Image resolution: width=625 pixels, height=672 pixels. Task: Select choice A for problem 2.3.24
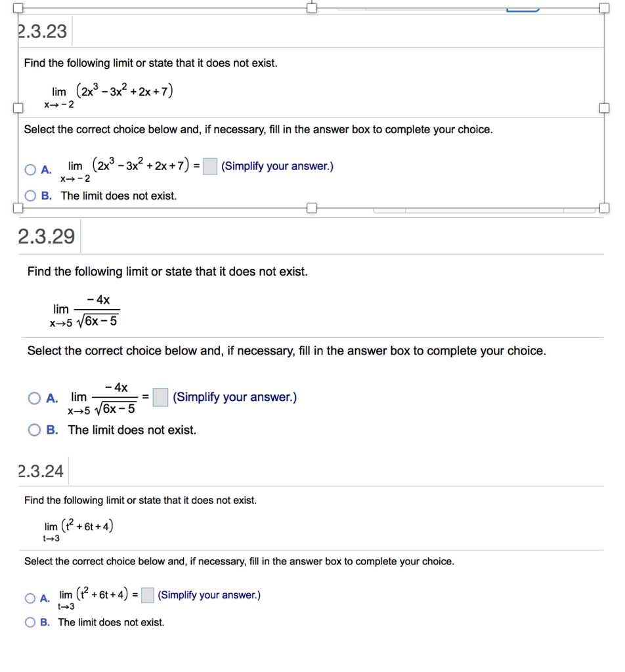pos(30,598)
